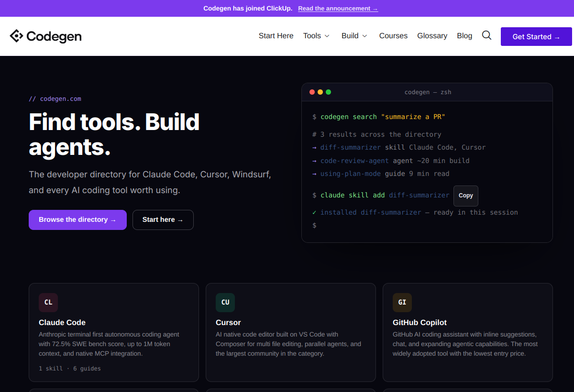Copy the claude skill add command
This screenshot has width=574, height=392.
click(x=465, y=196)
